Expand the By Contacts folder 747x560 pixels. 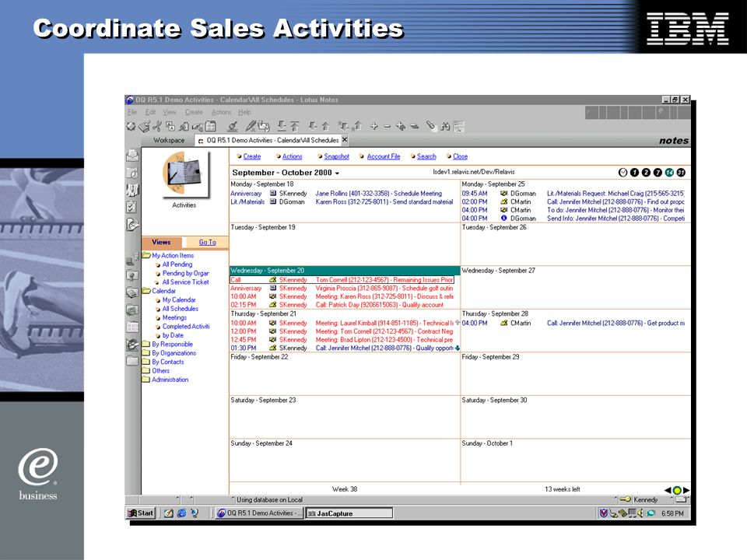pos(146,362)
